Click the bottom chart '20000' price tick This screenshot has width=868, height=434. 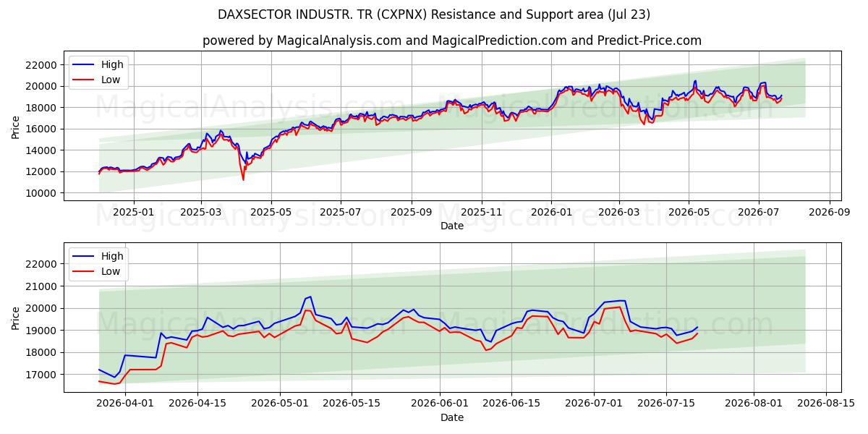pyautogui.click(x=43, y=309)
